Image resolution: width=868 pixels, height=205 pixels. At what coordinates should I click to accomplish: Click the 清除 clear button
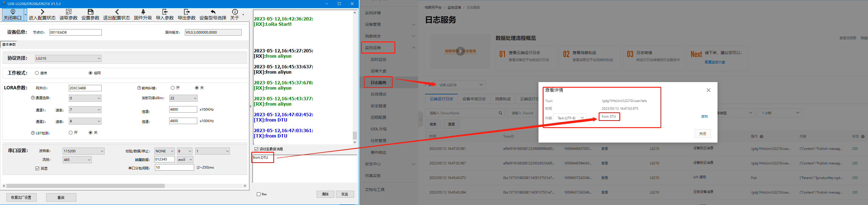325,194
